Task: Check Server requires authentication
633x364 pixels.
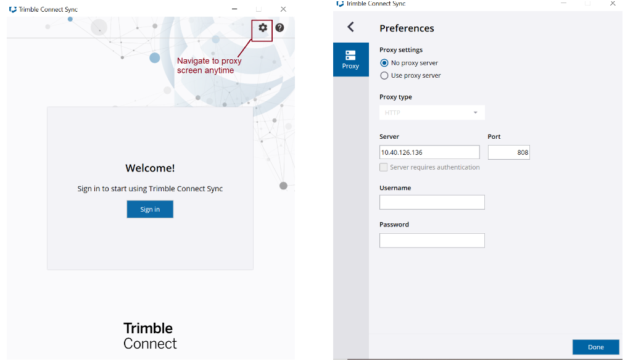Action: (x=383, y=167)
